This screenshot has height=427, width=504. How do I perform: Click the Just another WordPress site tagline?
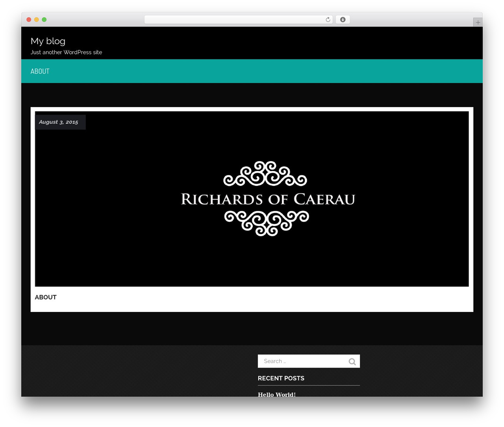pyautogui.click(x=67, y=52)
